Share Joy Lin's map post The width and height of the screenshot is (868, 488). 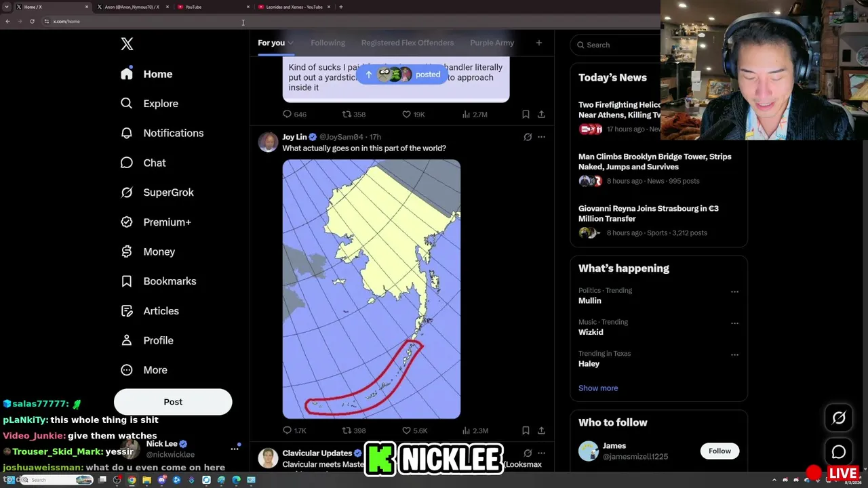tap(541, 430)
